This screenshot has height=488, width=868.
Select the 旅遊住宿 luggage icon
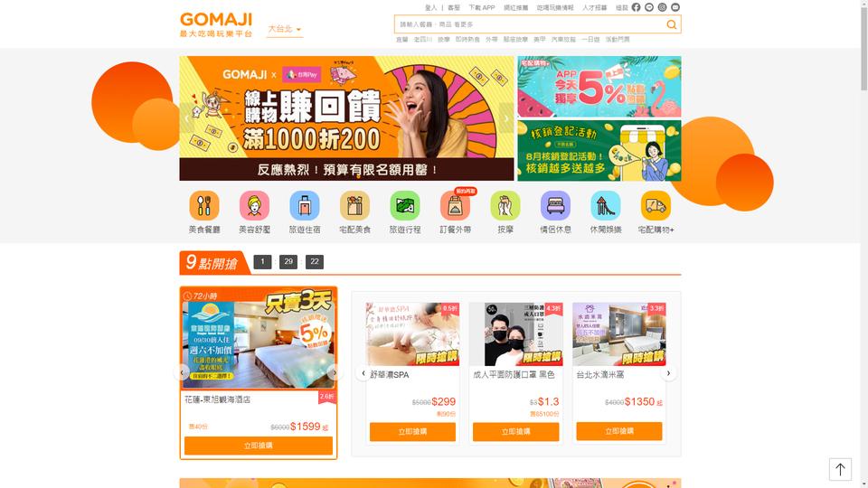point(305,206)
